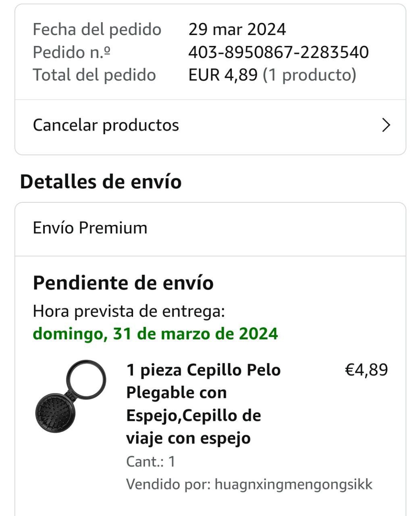
Task: Select the green delivery date domingo 31 de marzo
Action: pos(155,334)
